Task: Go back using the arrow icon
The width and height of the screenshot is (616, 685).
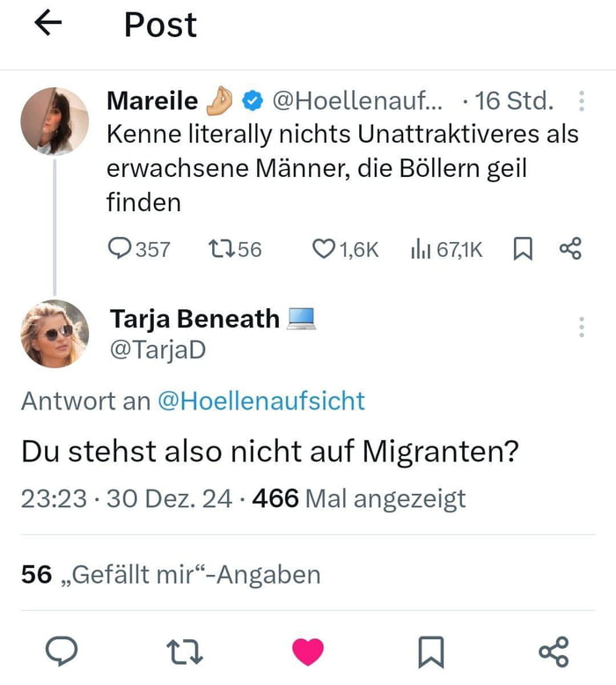Action: pos(48,25)
